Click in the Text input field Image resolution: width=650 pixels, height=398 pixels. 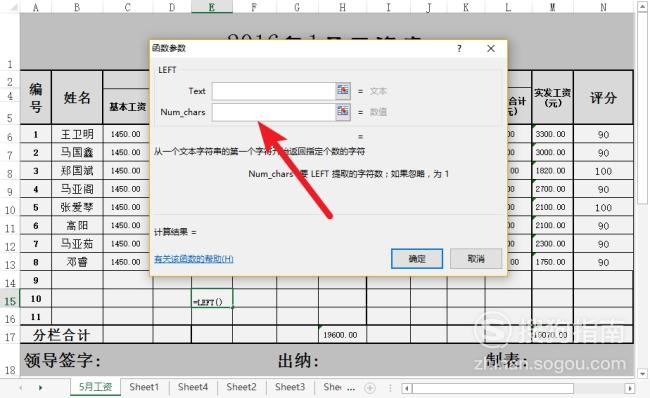(274, 91)
